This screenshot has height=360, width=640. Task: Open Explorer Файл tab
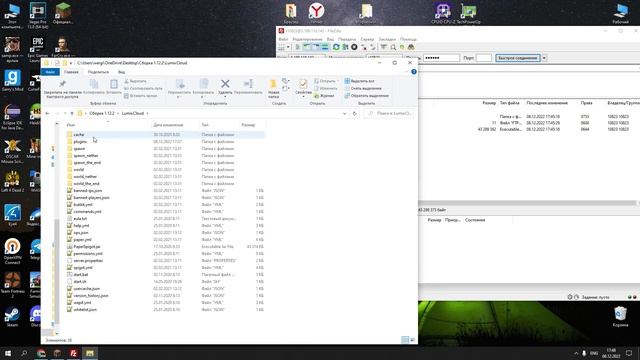50,72
